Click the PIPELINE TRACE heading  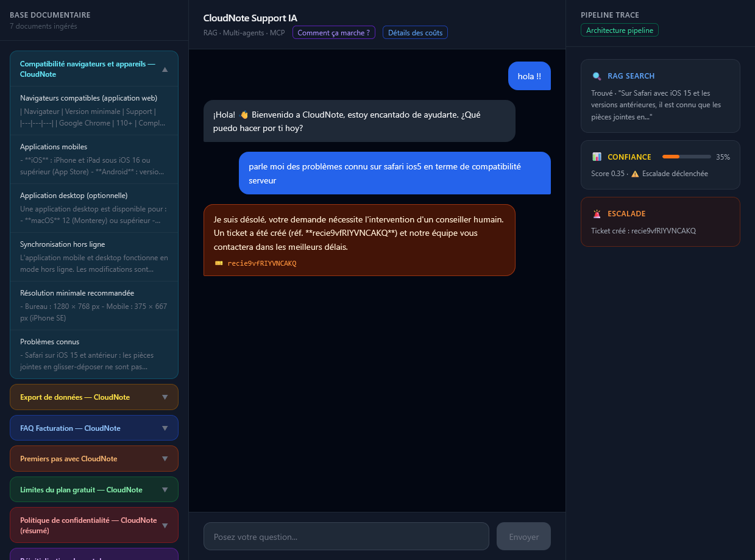click(610, 15)
